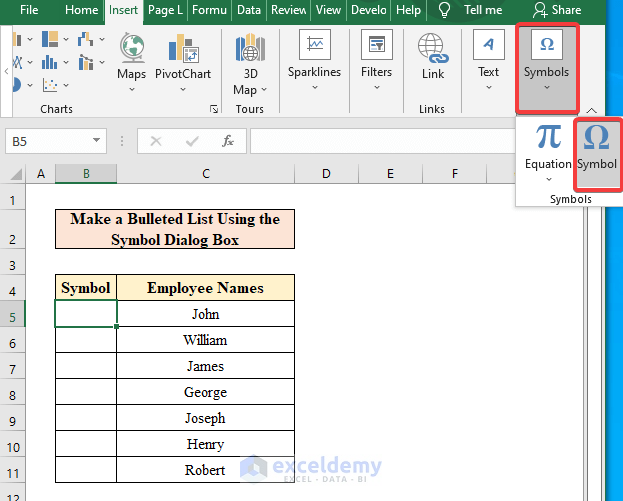The width and height of the screenshot is (623, 501).
Task: Click the cell containing John
Action: [x=205, y=313]
